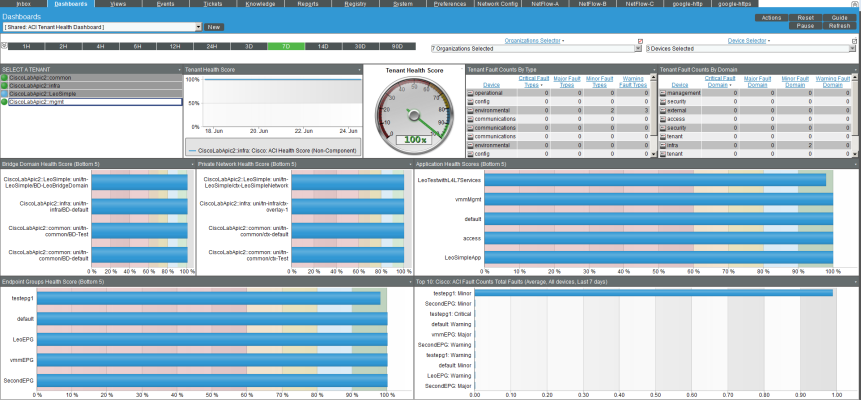861x400 pixels.
Task: Click device icon beside infra domain row
Action: [662, 146]
